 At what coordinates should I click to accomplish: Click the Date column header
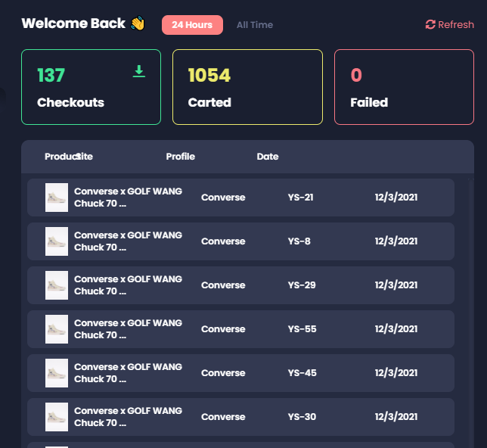(x=268, y=157)
